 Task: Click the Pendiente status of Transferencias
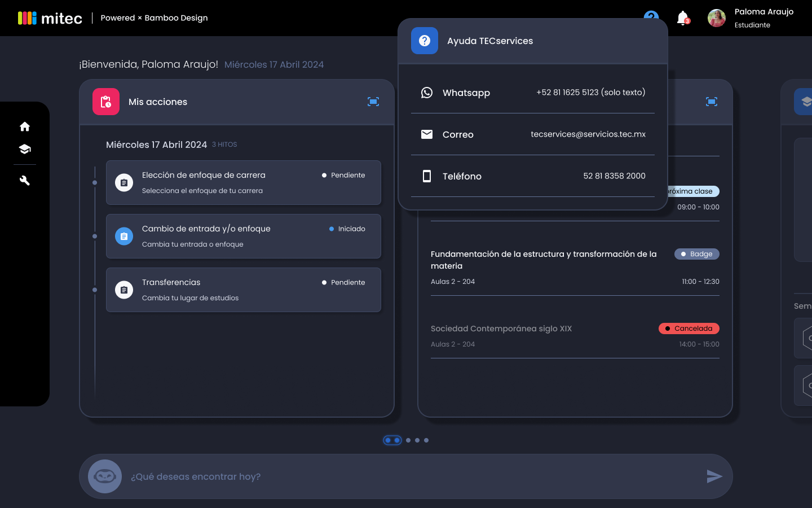(343, 282)
